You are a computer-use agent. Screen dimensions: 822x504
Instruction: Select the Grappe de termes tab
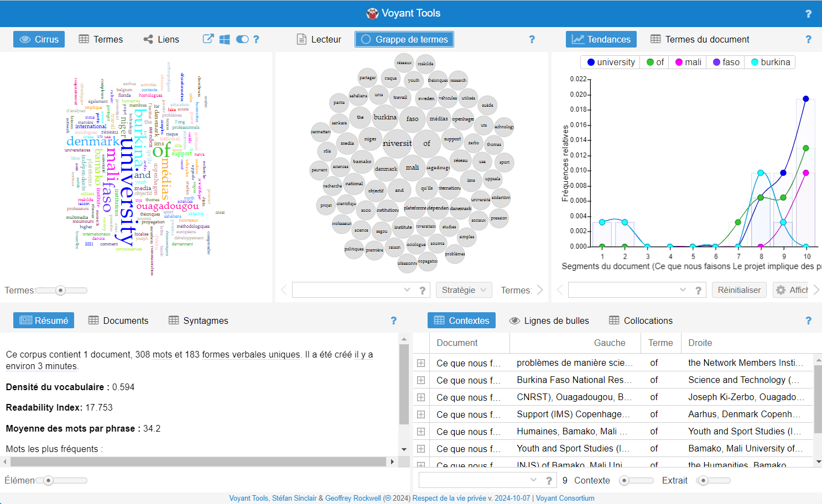(x=404, y=39)
